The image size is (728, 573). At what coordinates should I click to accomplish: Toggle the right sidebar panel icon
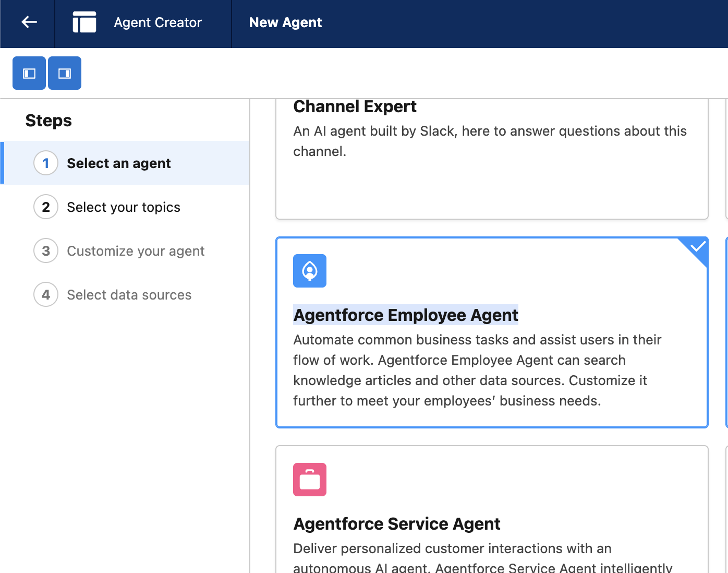tap(64, 73)
